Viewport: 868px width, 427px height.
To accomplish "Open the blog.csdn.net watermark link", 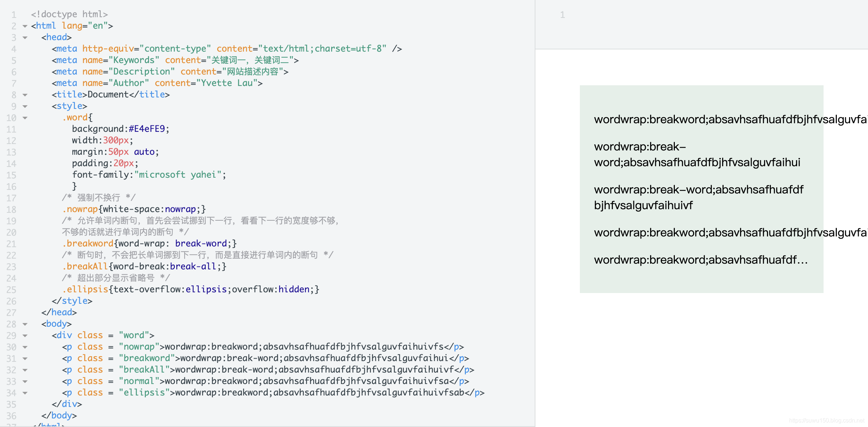I will [x=826, y=421].
